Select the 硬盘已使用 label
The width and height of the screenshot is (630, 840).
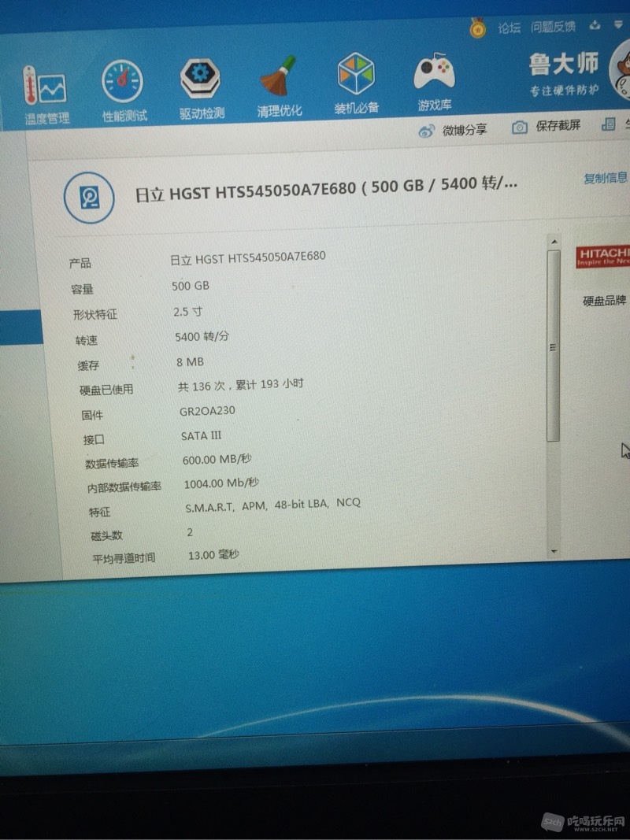106,390
